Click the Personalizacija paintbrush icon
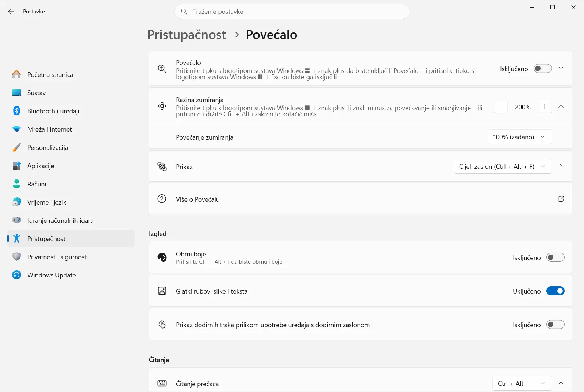 pos(16,147)
